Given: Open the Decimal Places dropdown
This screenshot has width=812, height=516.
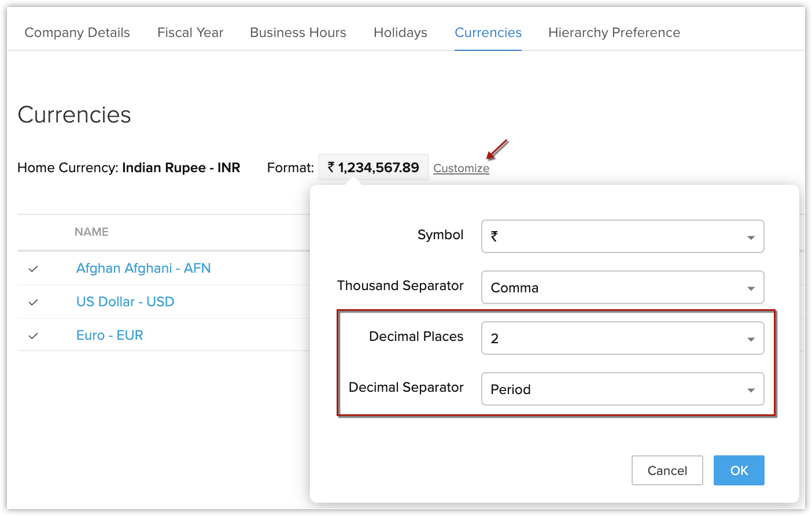Looking at the screenshot, I should tap(622, 338).
